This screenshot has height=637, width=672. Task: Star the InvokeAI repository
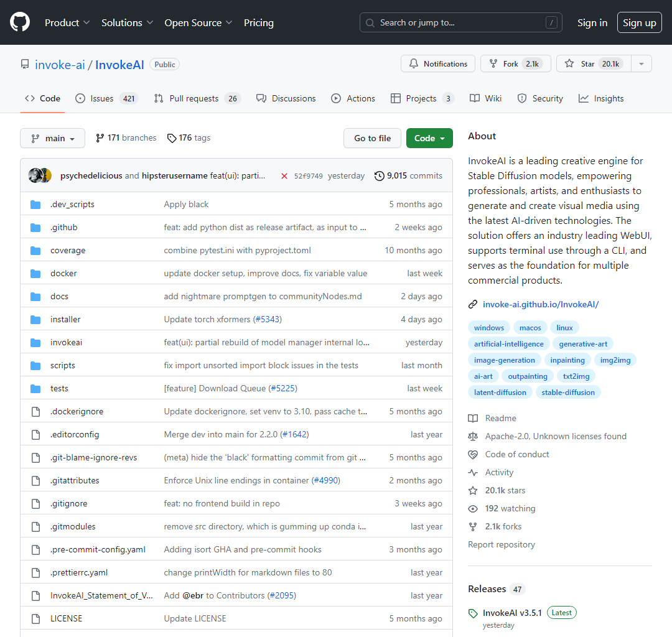click(x=594, y=64)
